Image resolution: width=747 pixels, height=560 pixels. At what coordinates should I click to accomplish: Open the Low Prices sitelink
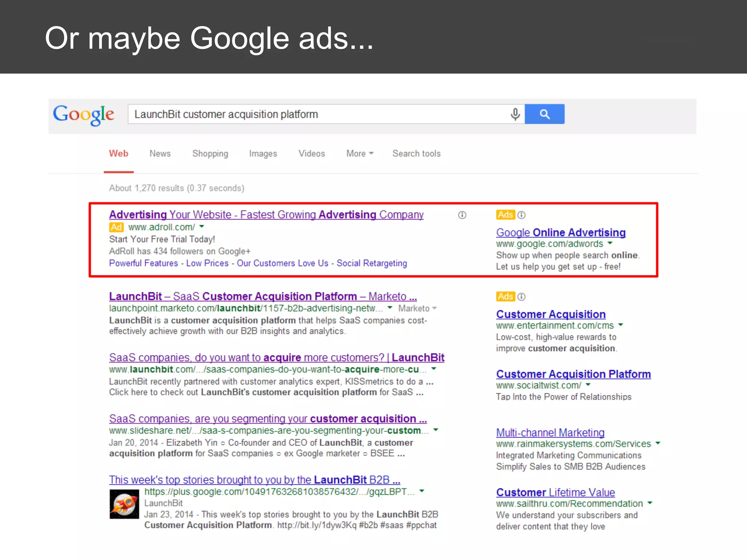[207, 263]
